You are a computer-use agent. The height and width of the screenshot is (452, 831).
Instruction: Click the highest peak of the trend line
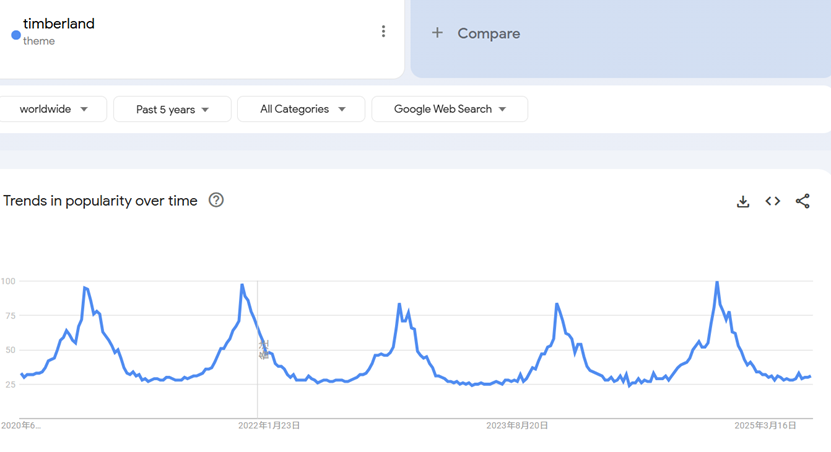tap(717, 282)
